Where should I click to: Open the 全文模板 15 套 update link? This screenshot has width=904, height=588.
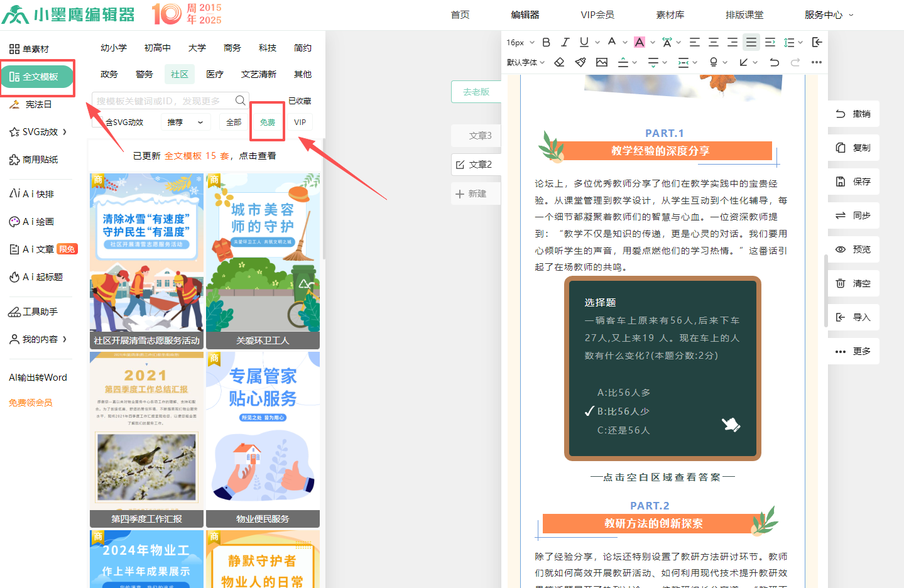click(197, 156)
